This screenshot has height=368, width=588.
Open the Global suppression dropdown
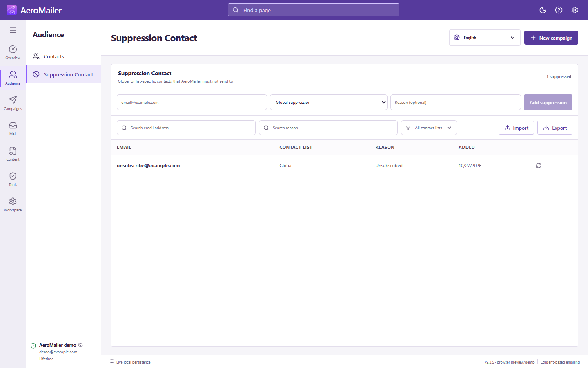329,102
